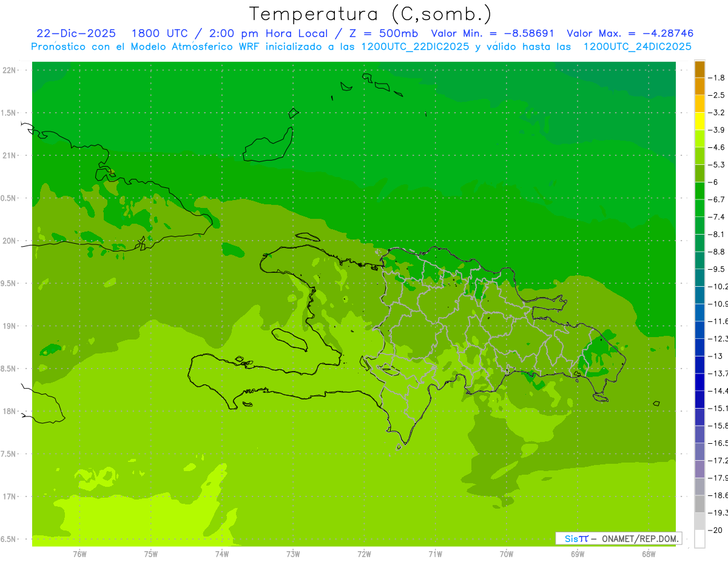728x562 pixels.
Task: Pick the white swatch below -20
Action: point(699,539)
